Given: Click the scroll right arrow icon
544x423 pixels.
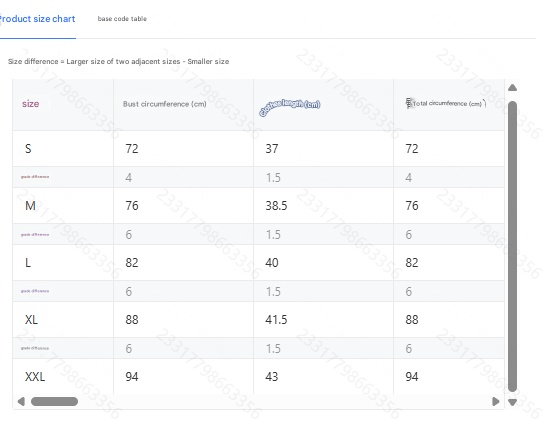Looking at the screenshot, I should point(496,401).
